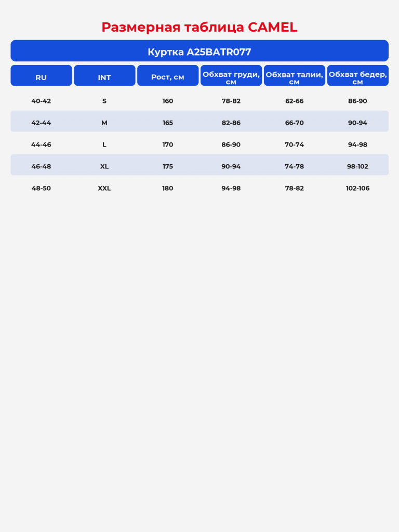Image resolution: width=399 pixels, height=532 pixels.
Task: Click the RU column header
Action: [41, 75]
